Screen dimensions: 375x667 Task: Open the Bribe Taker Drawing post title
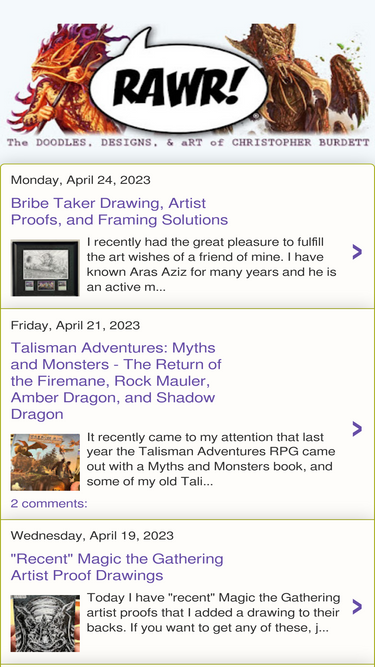119,211
